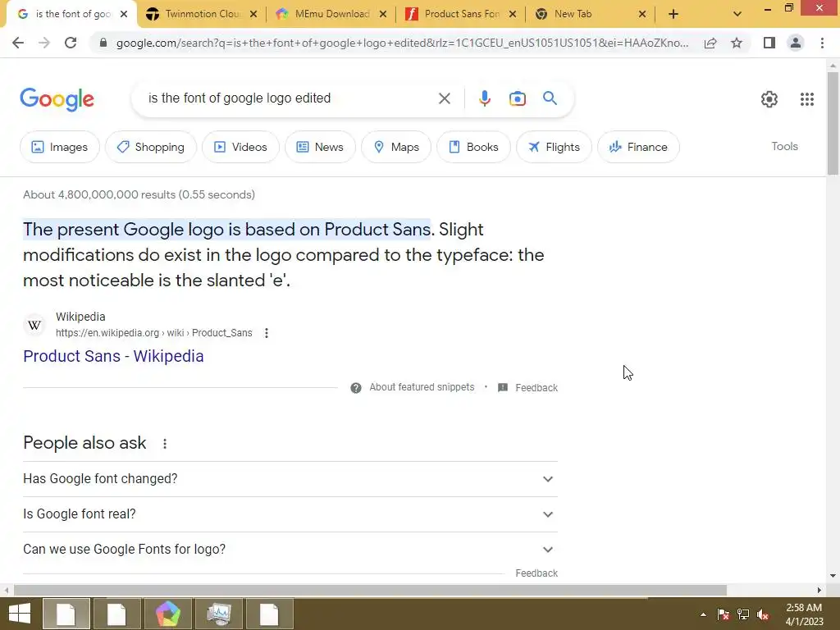Open more options for Wikipedia result

[x=267, y=333]
